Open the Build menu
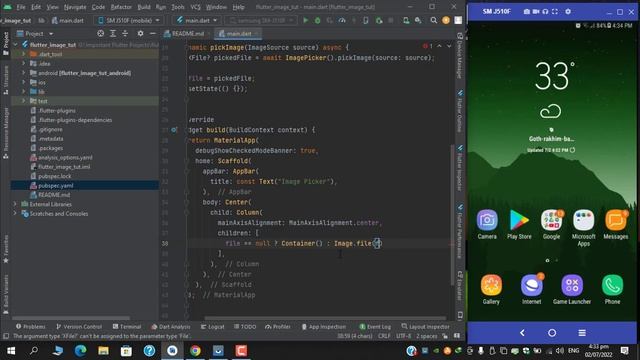This screenshot has width=640, height=360. coord(144,7)
